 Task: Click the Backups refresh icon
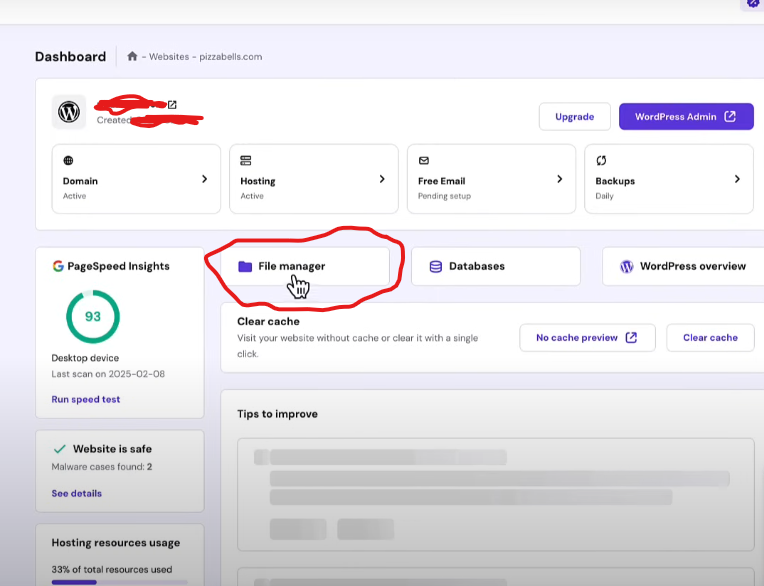pos(601,160)
